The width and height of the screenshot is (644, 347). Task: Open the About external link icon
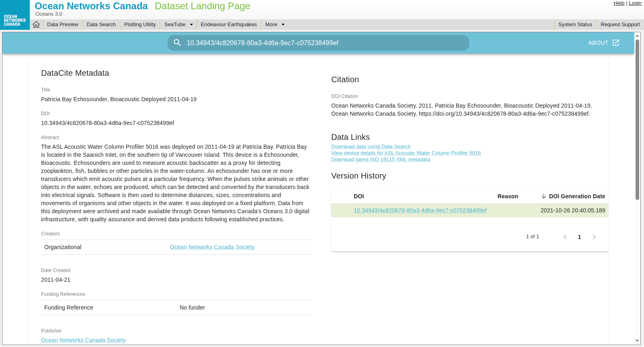(616, 43)
